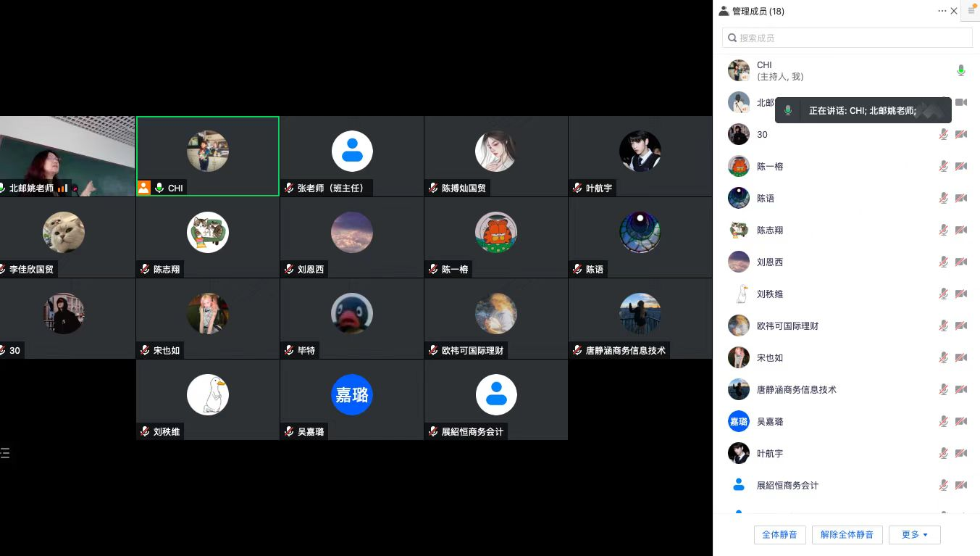Click 吴嘉璐 muted microphone icon in list

[x=944, y=421]
